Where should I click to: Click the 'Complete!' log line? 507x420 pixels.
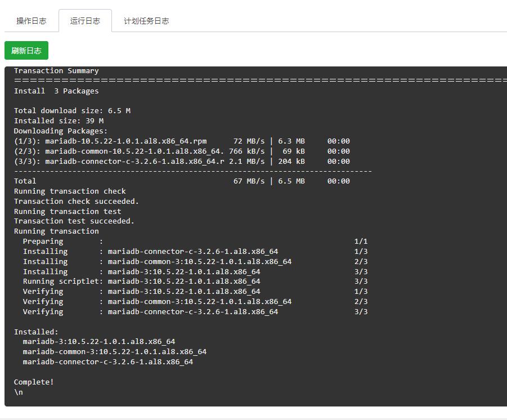34,382
